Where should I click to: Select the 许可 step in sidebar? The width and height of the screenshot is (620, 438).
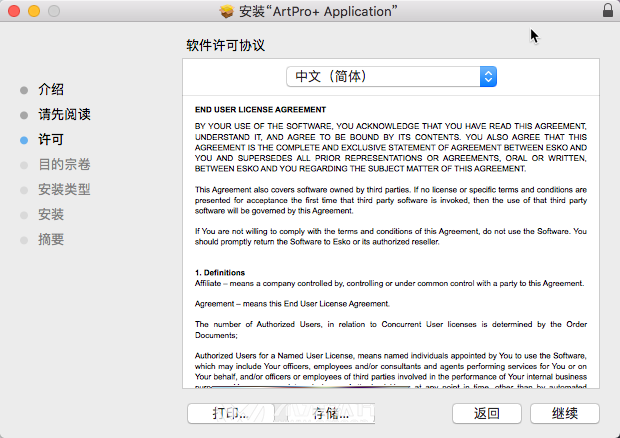click(51, 140)
